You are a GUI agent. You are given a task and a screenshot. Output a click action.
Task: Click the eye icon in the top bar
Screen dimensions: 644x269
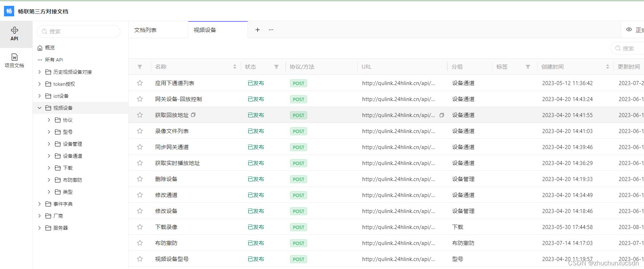click(629, 30)
